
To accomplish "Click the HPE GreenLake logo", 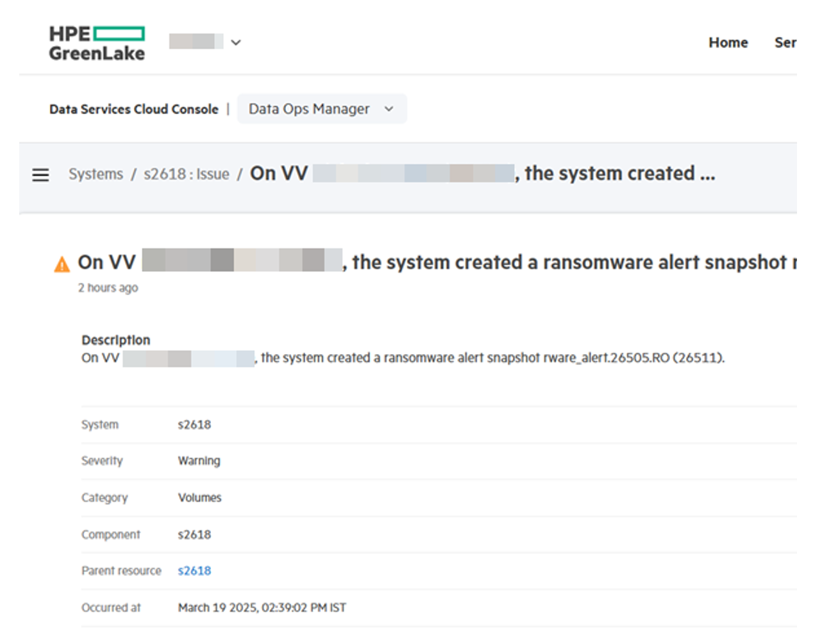I will pos(97,43).
